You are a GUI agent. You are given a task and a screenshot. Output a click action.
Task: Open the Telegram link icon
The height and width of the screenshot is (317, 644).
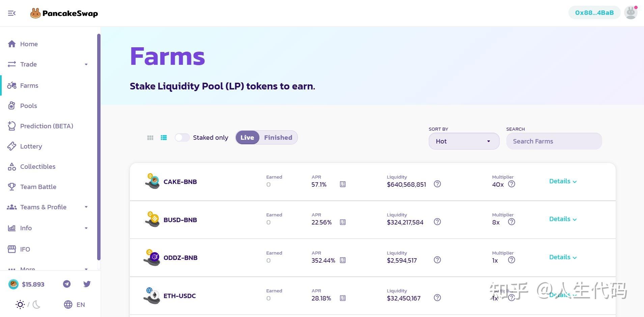67,284
